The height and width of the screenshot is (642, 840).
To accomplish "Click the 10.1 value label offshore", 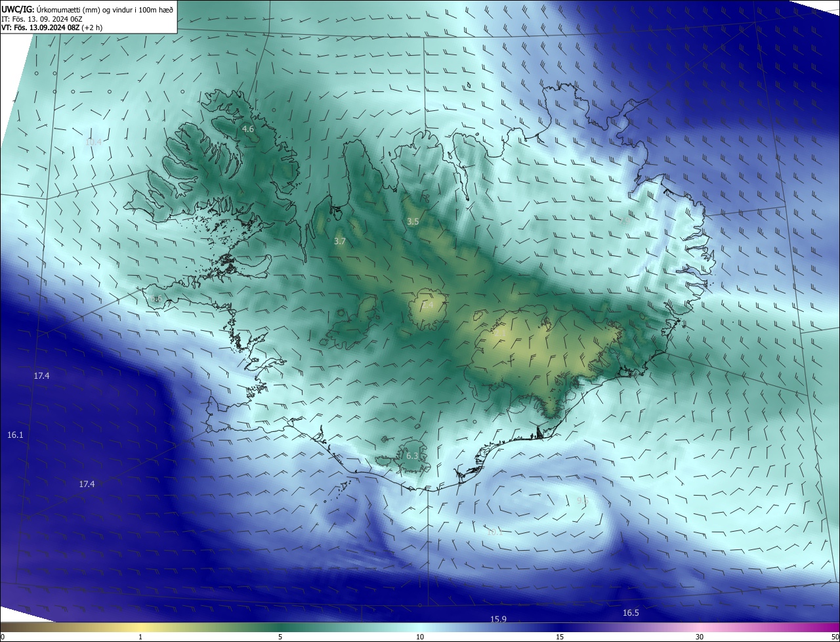I will pyautogui.click(x=495, y=532).
